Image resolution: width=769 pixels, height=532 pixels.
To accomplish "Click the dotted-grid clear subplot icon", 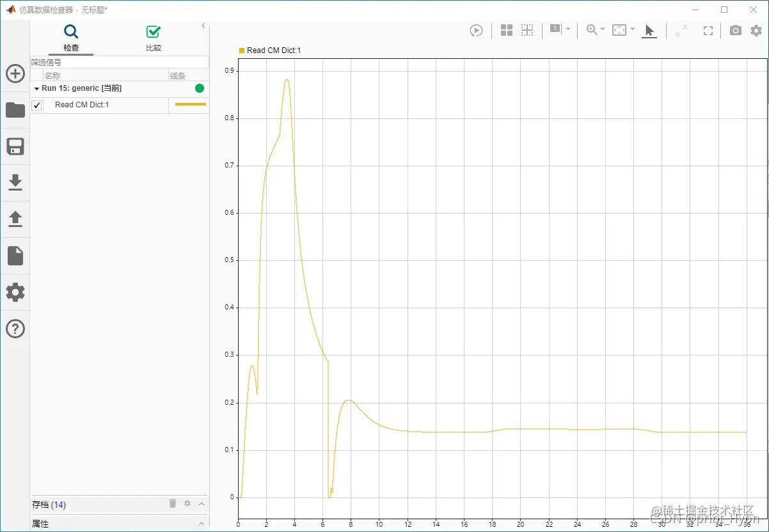I will (x=527, y=30).
